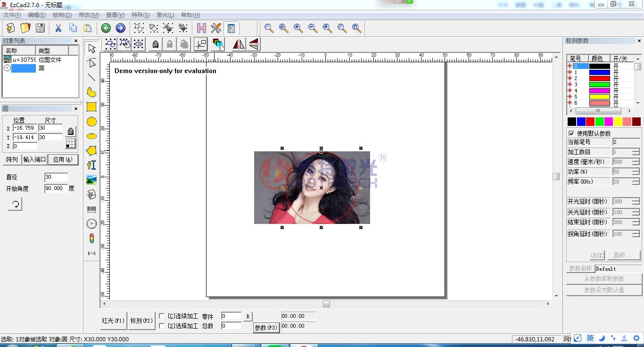Screen dimensions: 644x347
Task: Open the 帮助(H) menu
Action: tap(190, 15)
